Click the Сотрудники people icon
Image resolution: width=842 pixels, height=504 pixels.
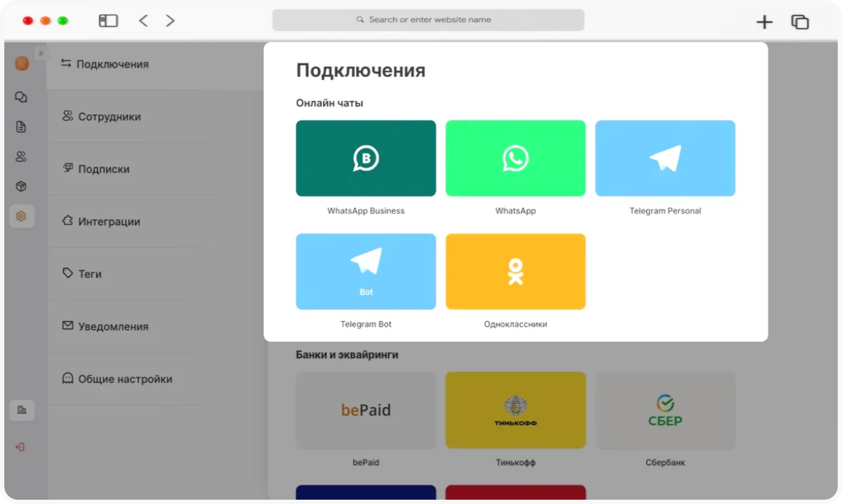(67, 115)
